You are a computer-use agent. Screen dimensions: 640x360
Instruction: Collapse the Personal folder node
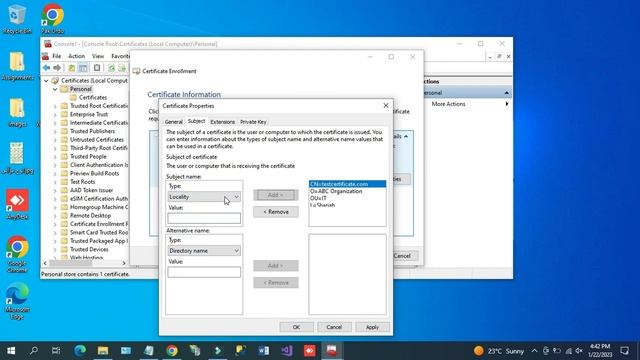click(55, 89)
